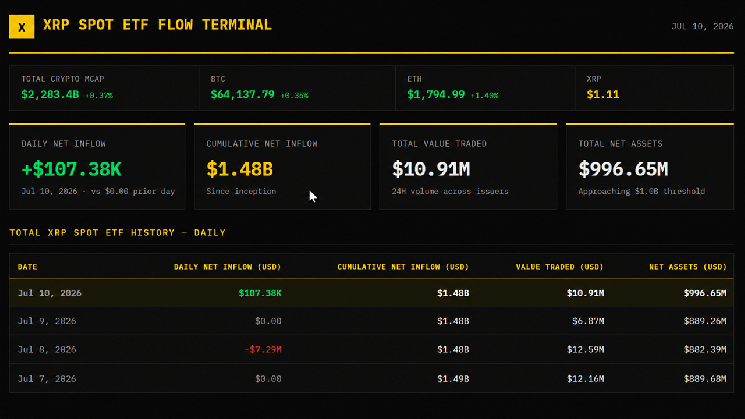This screenshot has width=745, height=419.
Task: Select the BTC price ticker cell
Action: point(297,88)
